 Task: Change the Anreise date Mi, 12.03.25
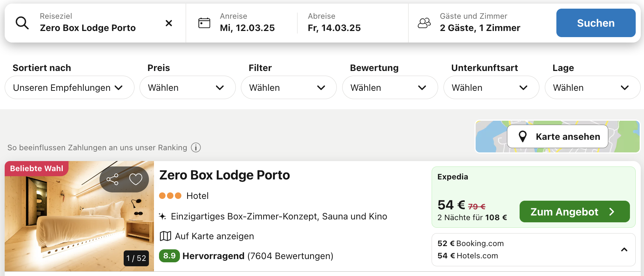click(247, 23)
